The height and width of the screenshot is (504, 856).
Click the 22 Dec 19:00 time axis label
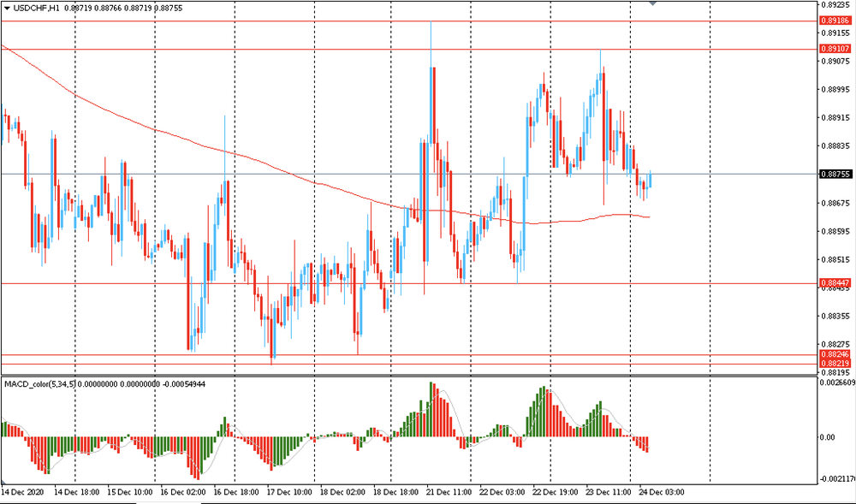click(554, 492)
